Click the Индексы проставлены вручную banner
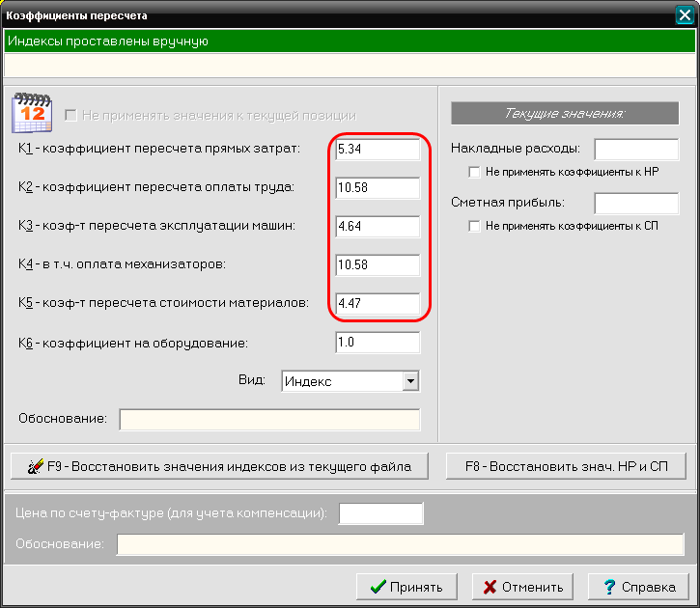 pyautogui.click(x=350, y=41)
